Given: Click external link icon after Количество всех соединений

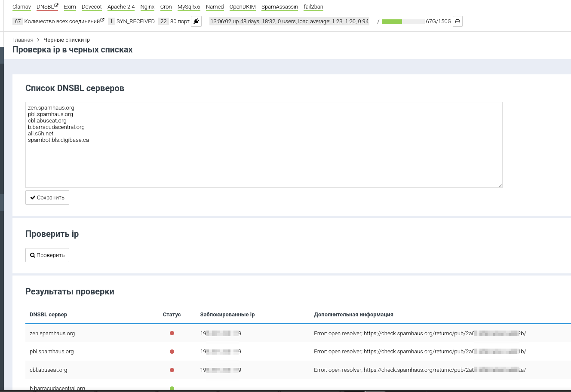Looking at the screenshot, I should tap(102, 20).
